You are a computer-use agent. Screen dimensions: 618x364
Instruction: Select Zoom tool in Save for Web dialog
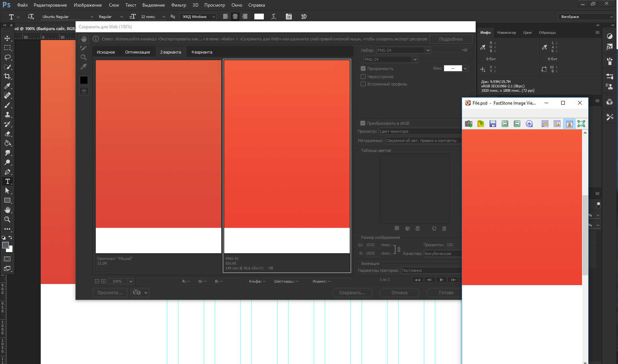(84, 57)
